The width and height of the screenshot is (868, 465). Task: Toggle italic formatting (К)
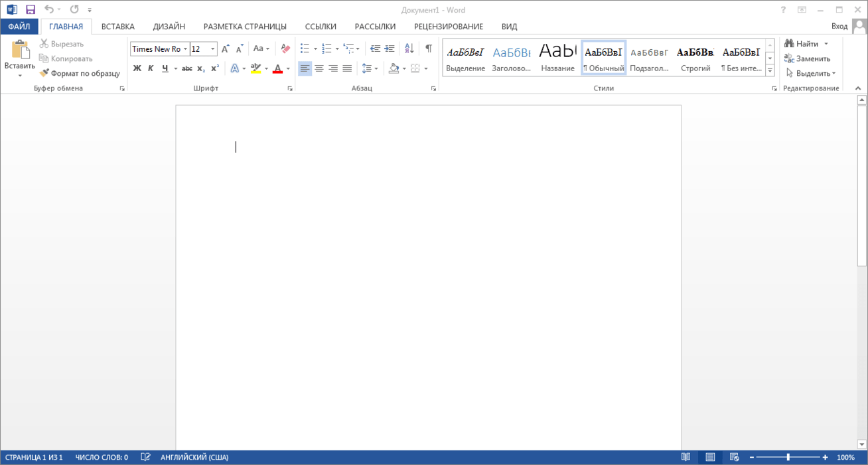151,68
